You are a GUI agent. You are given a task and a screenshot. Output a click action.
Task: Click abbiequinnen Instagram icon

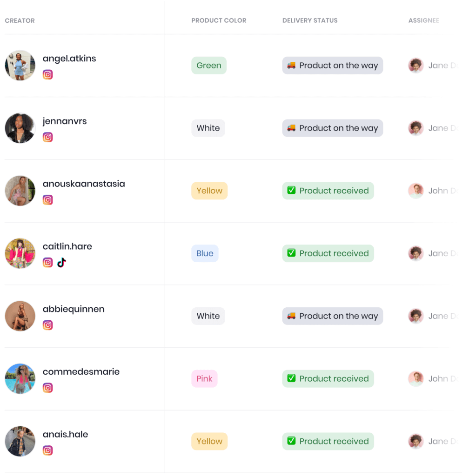pyautogui.click(x=47, y=325)
